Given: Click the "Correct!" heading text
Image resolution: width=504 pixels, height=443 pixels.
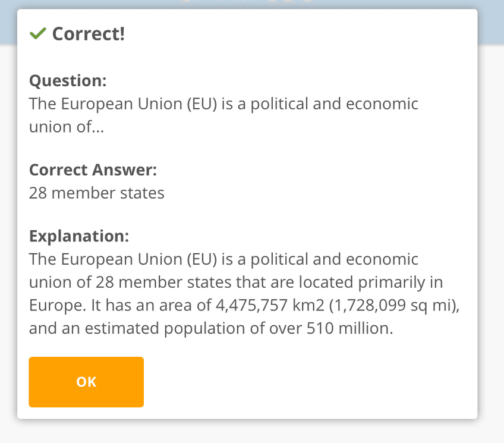Looking at the screenshot, I should (89, 34).
